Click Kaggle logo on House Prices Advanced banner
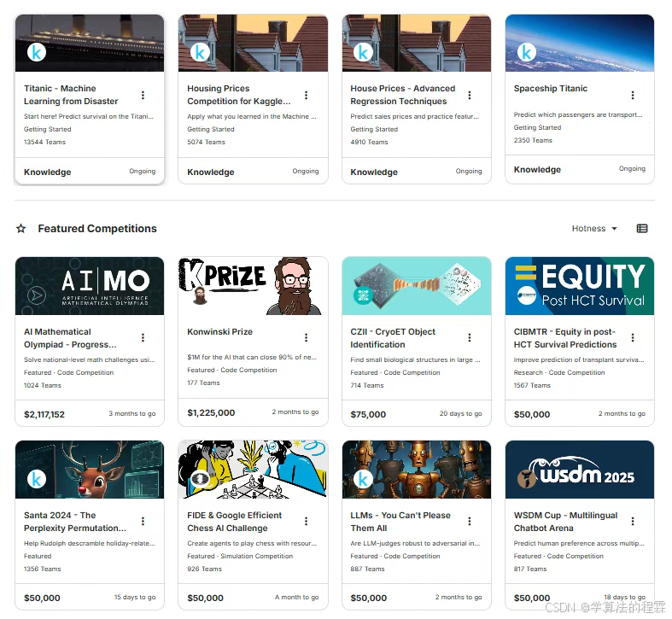This screenshot has height=619, width=672. coord(363,53)
